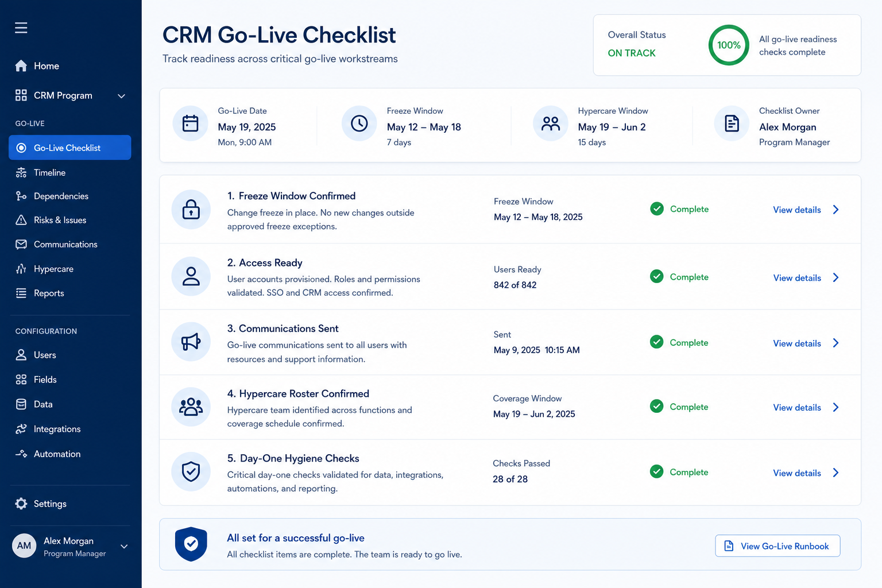Click the chevron arrow for Access Ready

[x=836, y=277]
